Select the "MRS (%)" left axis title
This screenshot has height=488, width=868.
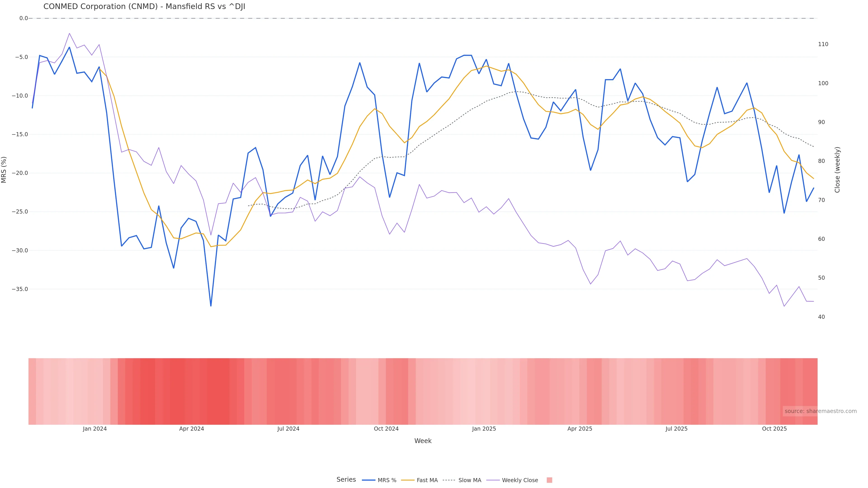point(4,170)
